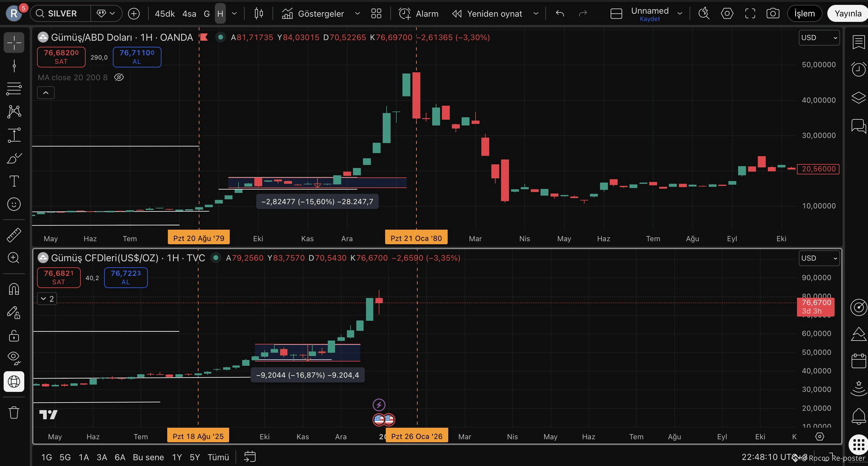Viewport: 868px width, 466px height.
Task: Toggle visibility of MA close indicator
Action: [119, 77]
